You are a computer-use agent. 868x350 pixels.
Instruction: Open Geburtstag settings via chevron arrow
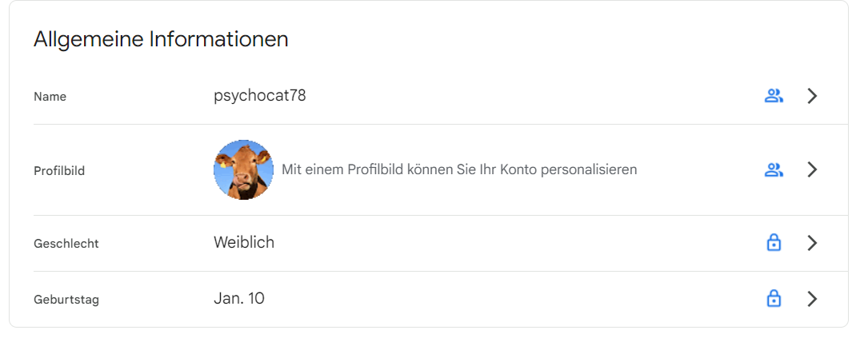click(x=812, y=299)
